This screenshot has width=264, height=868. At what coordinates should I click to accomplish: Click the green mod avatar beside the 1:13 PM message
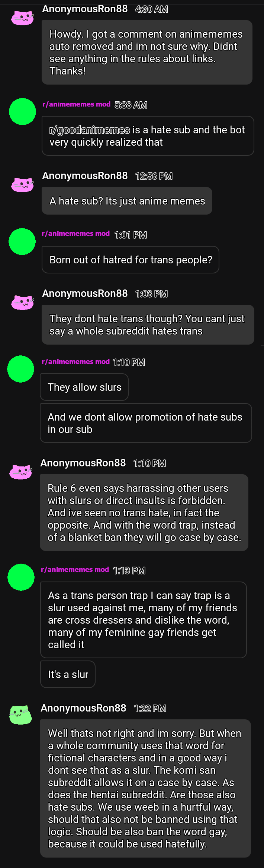21,577
